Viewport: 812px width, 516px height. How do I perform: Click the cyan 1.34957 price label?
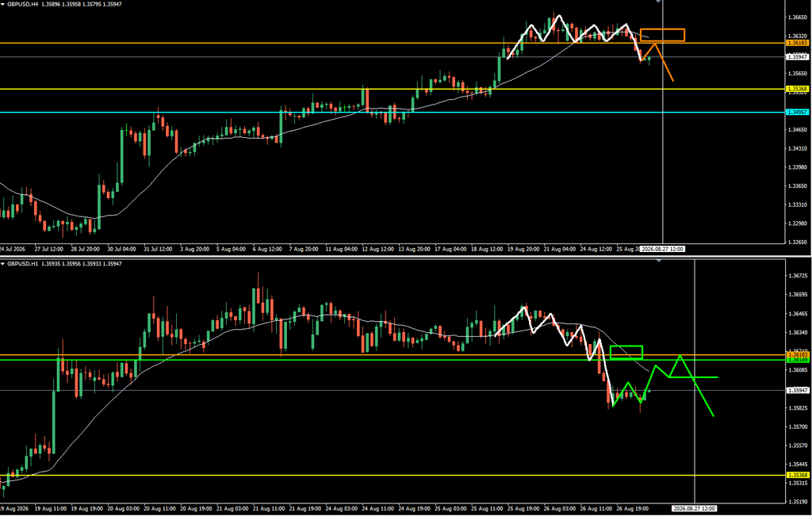pyautogui.click(x=798, y=113)
